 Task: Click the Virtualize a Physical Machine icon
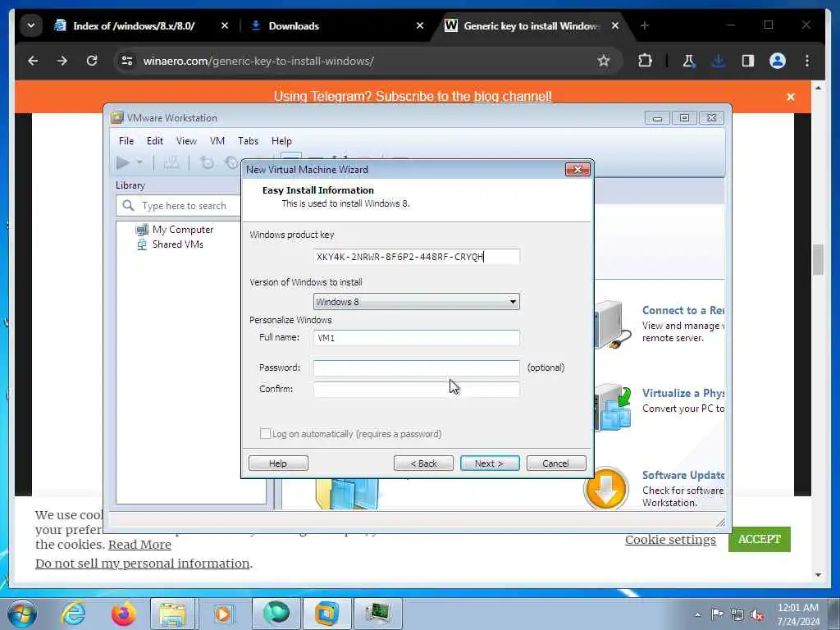(x=613, y=407)
